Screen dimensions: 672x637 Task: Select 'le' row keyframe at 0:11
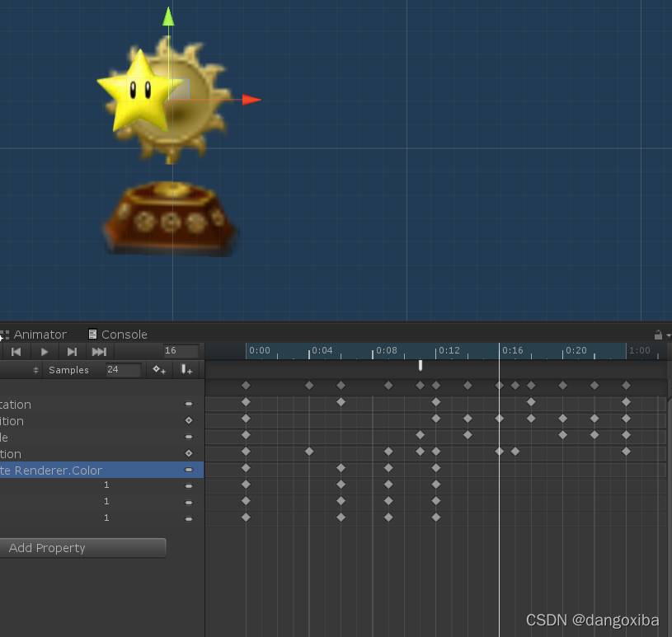(x=420, y=435)
